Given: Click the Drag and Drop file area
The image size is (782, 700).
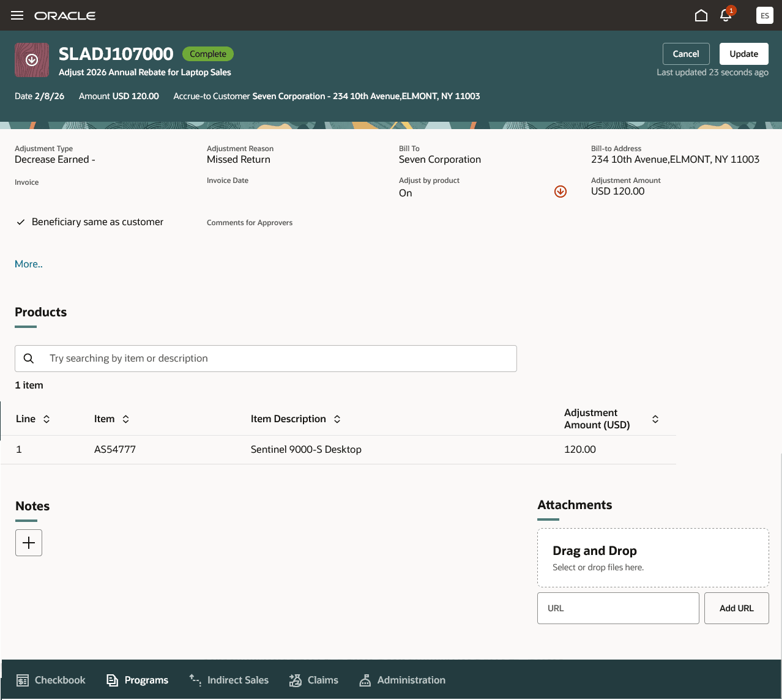Looking at the screenshot, I should click(x=653, y=558).
